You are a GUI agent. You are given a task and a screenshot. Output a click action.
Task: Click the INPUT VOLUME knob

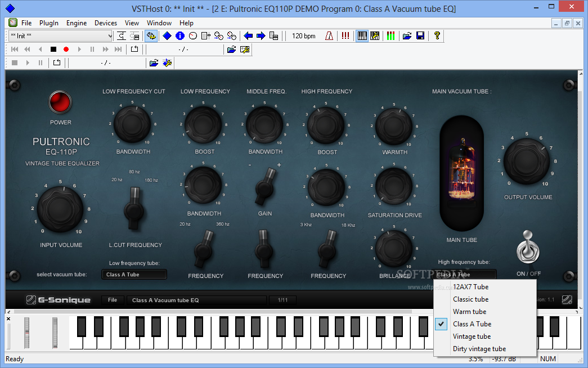coord(60,209)
